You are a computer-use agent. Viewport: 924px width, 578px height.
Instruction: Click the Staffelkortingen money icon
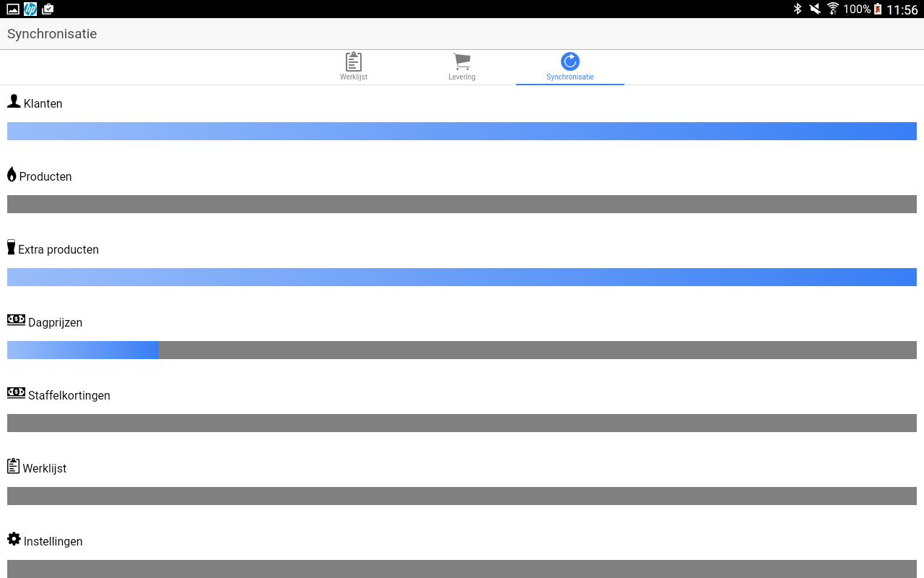[x=16, y=392]
